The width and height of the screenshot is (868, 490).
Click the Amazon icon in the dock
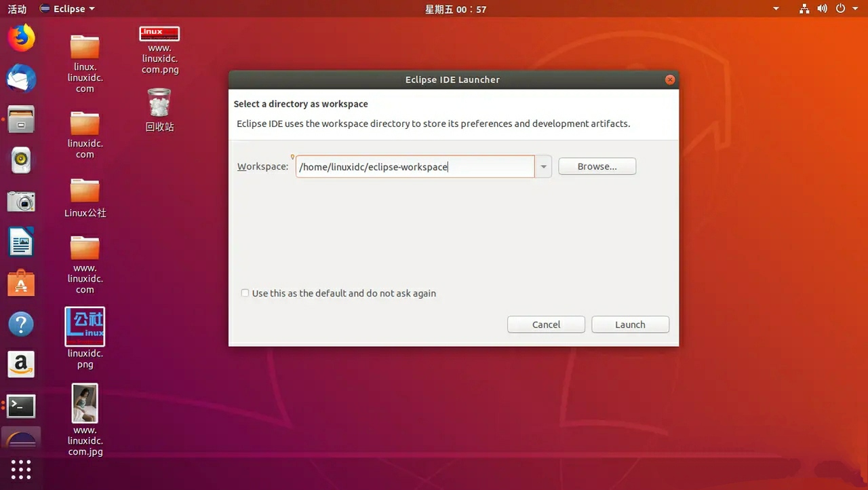[x=21, y=364]
